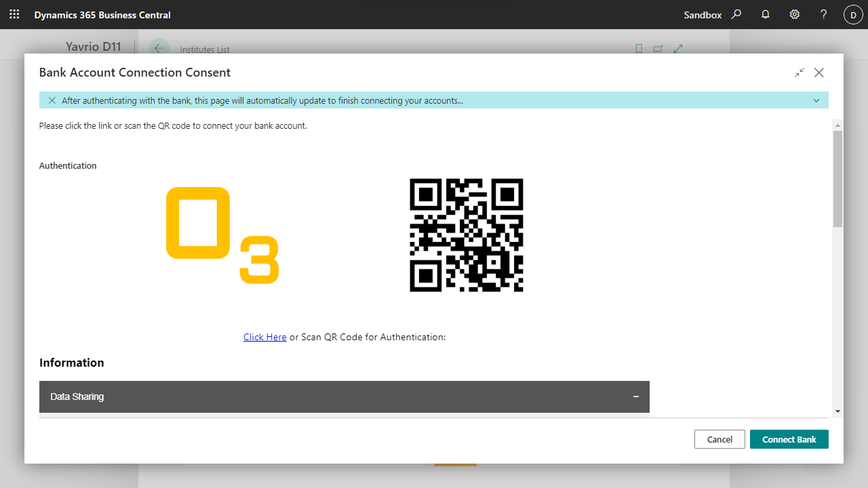This screenshot has width=868, height=488.
Task: Open page in new window icon
Action: (x=658, y=49)
